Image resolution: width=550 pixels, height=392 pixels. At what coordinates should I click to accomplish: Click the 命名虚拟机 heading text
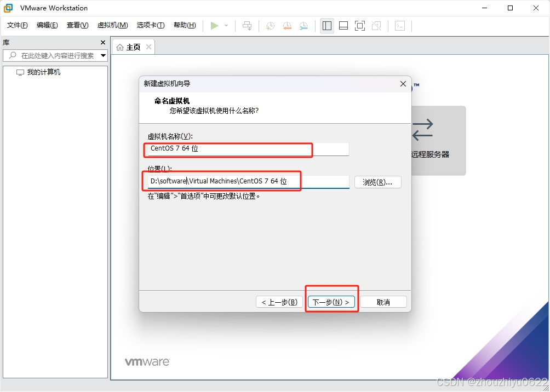click(x=172, y=101)
